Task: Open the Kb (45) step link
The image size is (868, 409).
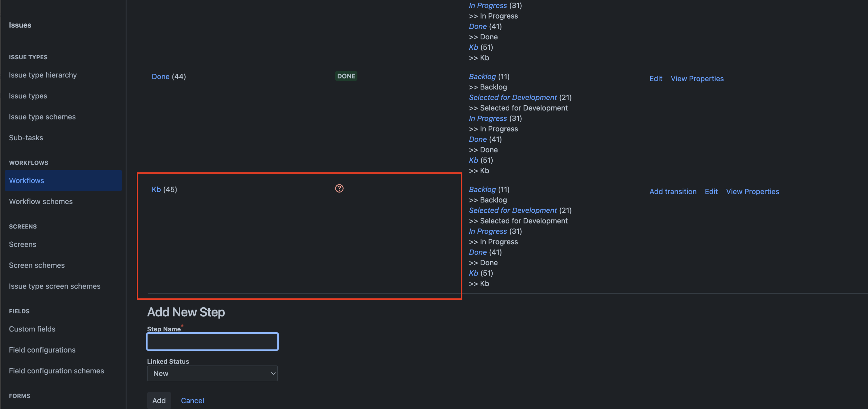Action: [156, 189]
